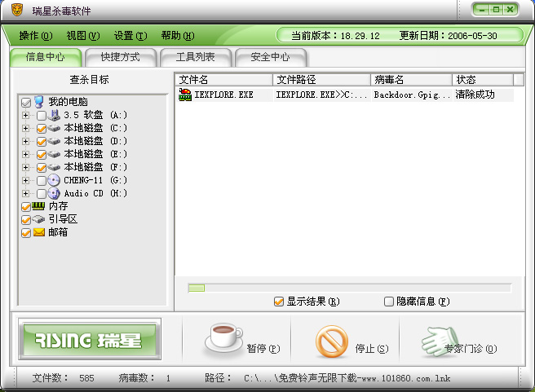
Task: Expand the 3.5 floppy A: tree node
Action: (x=25, y=115)
